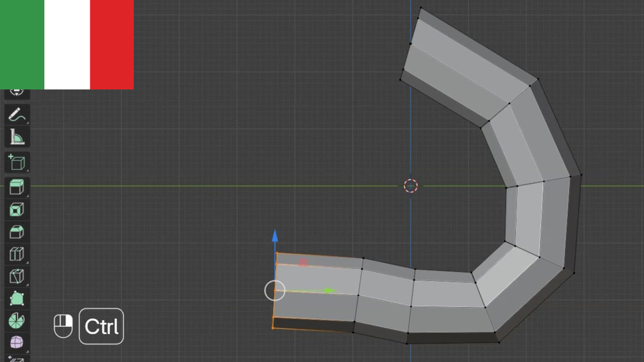The height and width of the screenshot is (362, 644).
Task: Choose the Extrude Region tool
Action: click(17, 187)
